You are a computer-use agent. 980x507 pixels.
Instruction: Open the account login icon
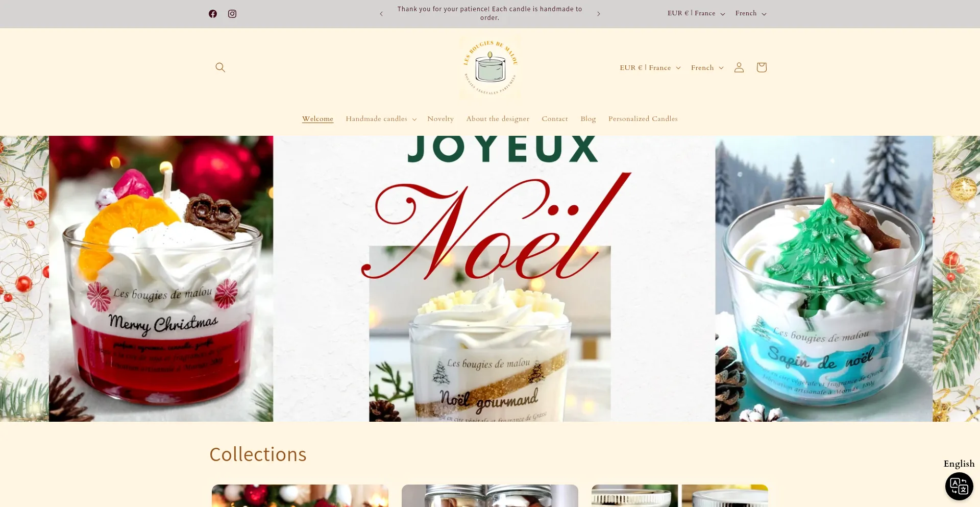739,67
